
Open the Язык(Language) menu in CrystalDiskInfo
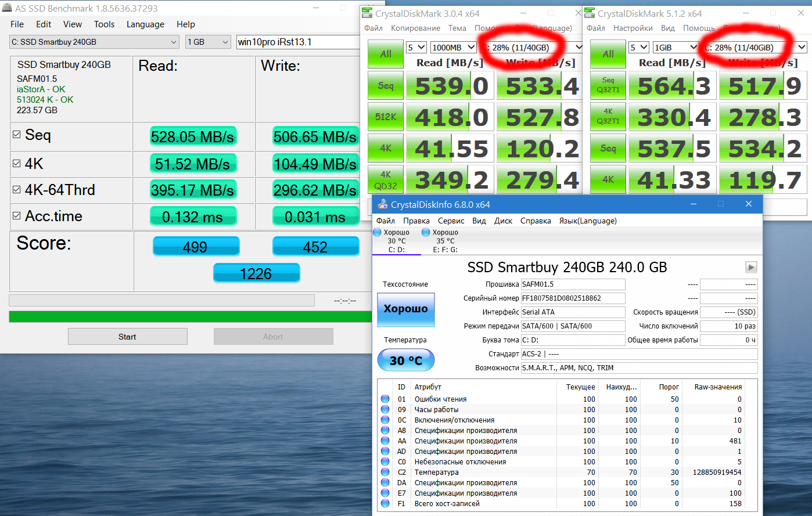coord(588,221)
